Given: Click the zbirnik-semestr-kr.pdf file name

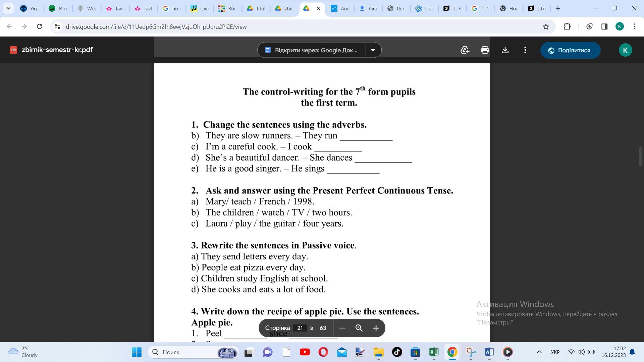Looking at the screenshot, I should click(x=57, y=50).
